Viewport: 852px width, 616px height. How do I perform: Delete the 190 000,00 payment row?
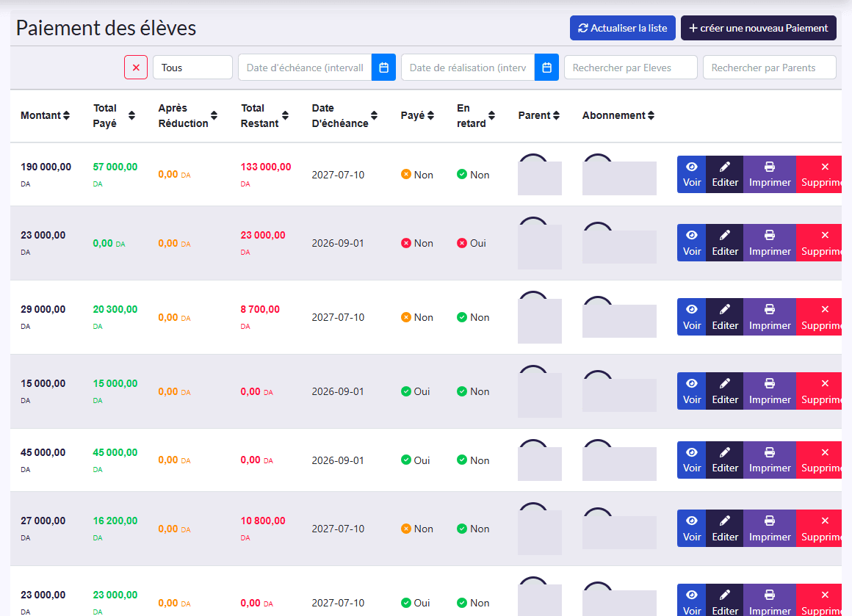(x=819, y=174)
